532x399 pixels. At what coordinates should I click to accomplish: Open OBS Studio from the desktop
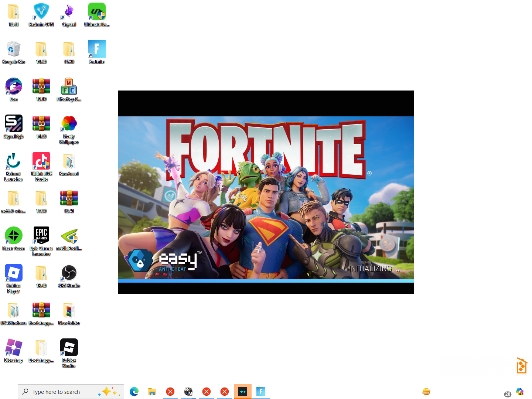pyautogui.click(x=69, y=276)
